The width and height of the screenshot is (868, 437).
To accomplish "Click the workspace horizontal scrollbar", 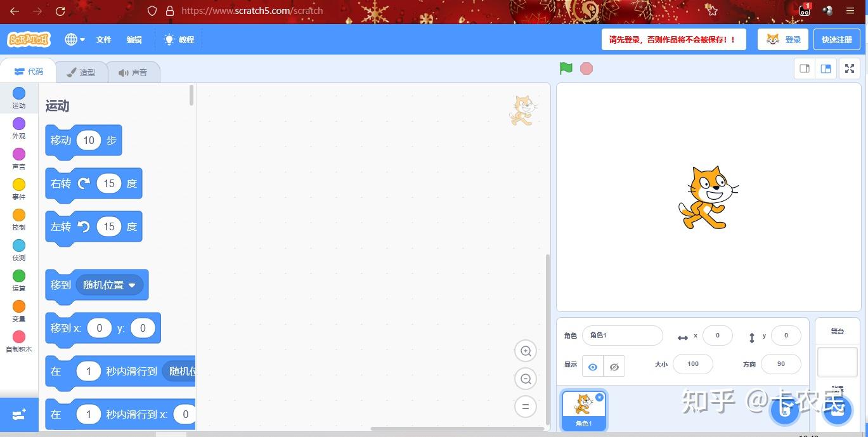I will pos(457,429).
